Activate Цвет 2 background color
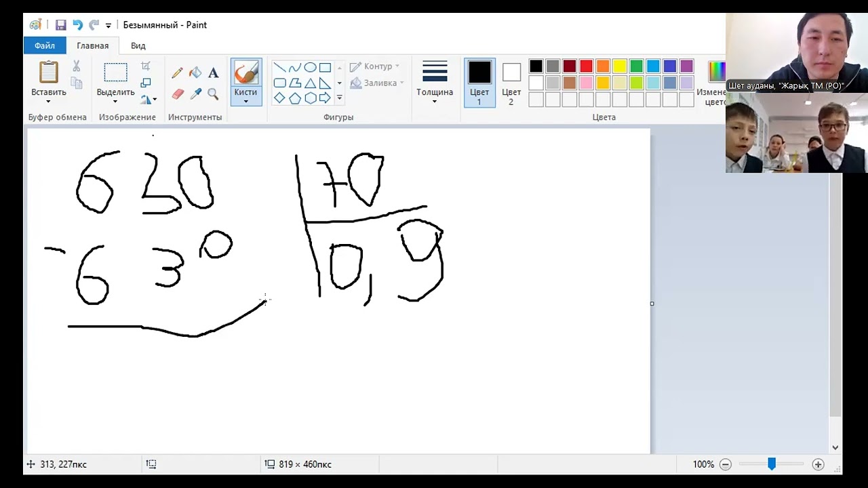Image resolution: width=868 pixels, height=488 pixels. click(511, 83)
